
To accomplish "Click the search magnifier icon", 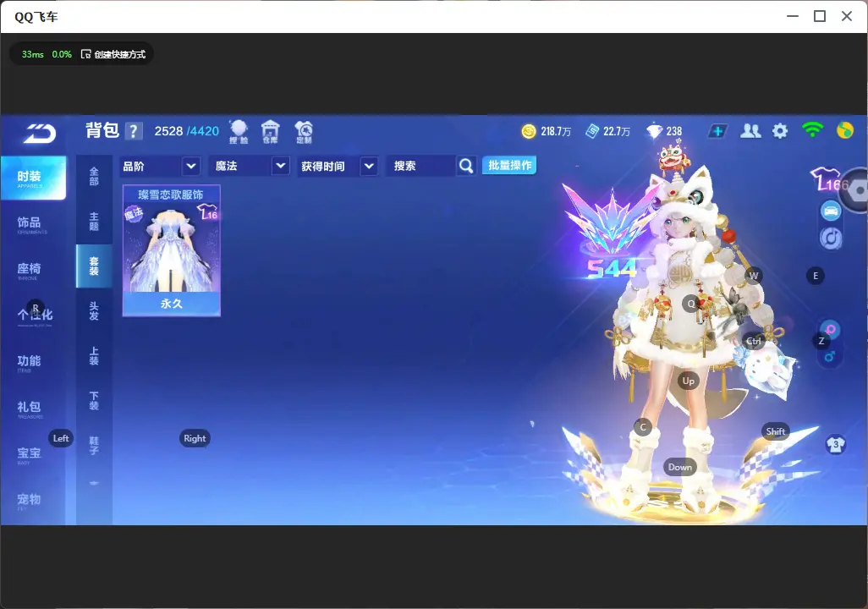I will coord(466,166).
